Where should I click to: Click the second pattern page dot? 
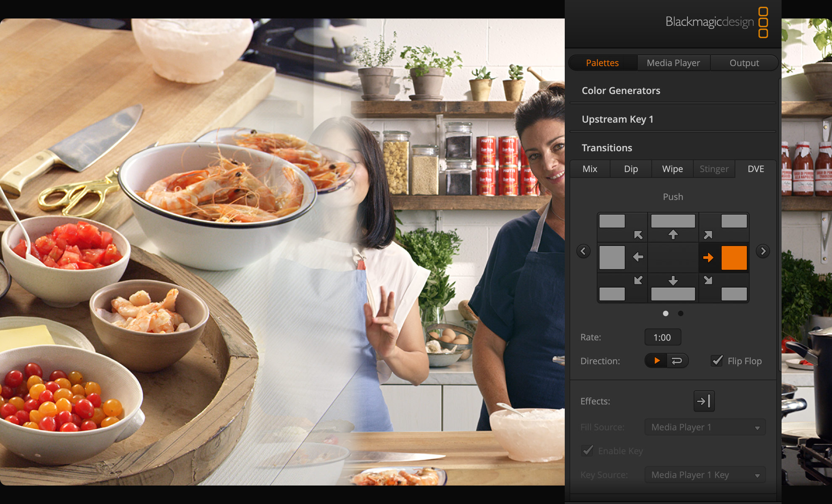(x=680, y=313)
